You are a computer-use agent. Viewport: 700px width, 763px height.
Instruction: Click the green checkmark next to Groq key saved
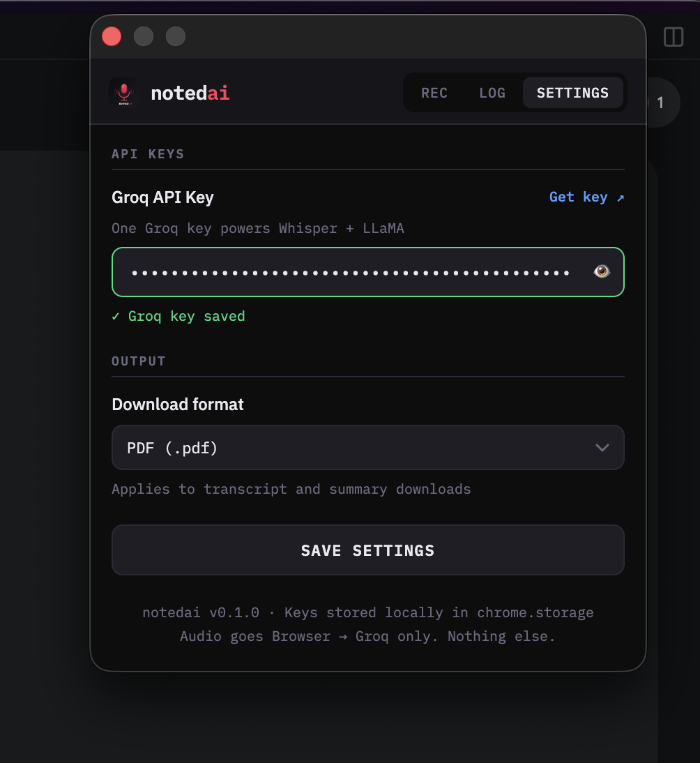[x=116, y=317]
